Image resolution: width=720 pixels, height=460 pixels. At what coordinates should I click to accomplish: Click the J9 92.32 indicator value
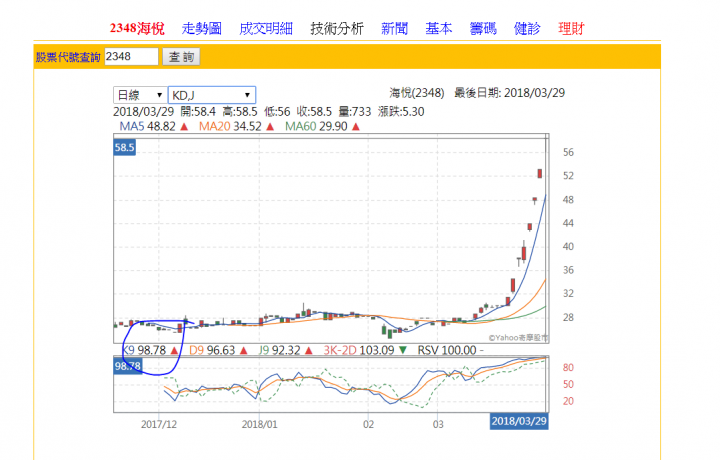pos(279,350)
